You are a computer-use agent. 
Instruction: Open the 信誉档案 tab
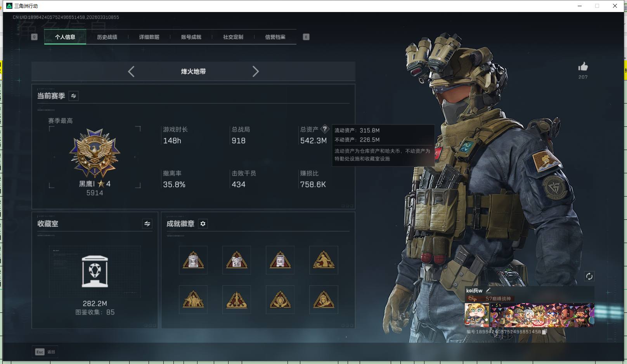tap(275, 37)
